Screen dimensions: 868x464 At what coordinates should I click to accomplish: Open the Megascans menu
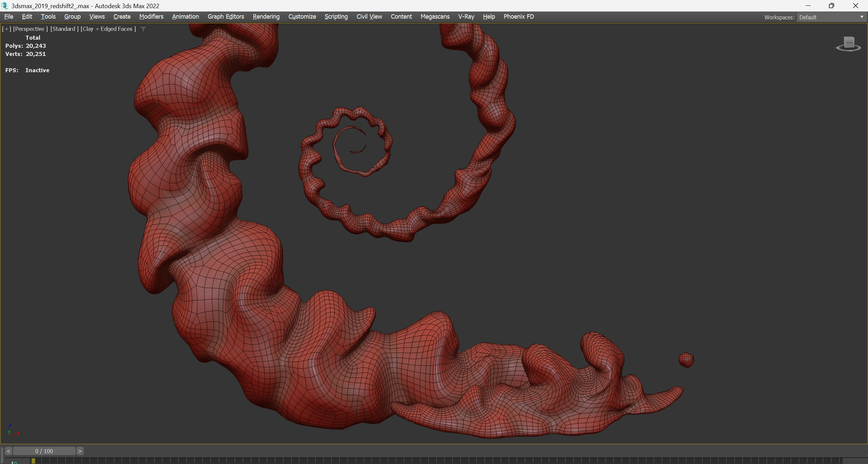click(435, 17)
